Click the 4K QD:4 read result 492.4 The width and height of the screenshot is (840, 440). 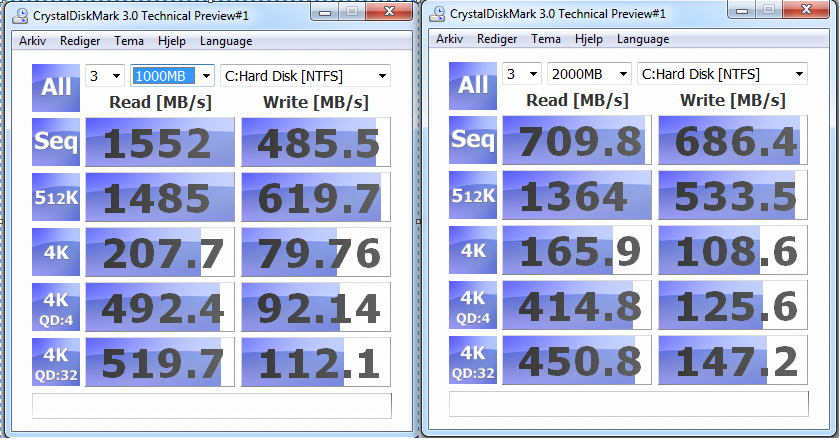pos(160,307)
